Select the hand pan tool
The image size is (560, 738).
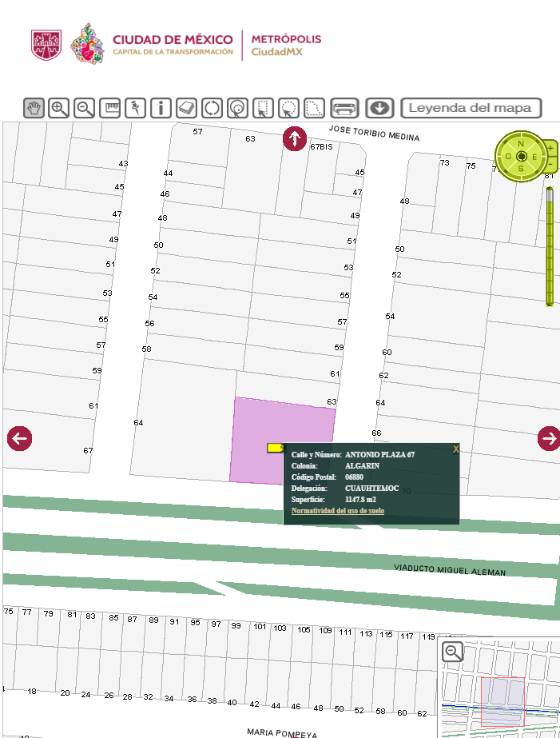[x=34, y=108]
